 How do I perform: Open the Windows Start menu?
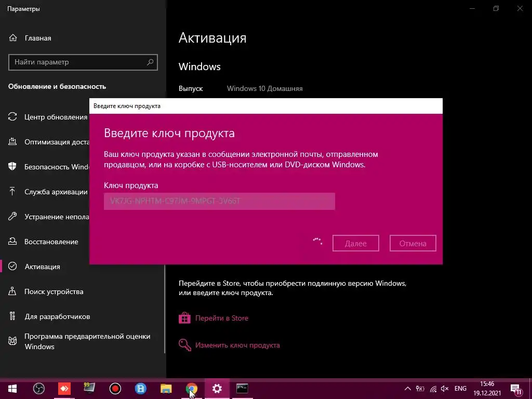pos(12,389)
